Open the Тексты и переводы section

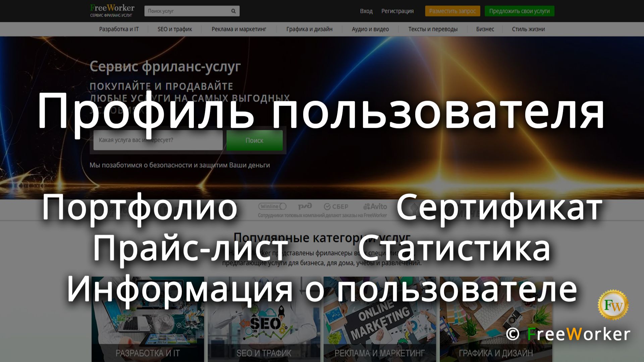[x=433, y=29]
